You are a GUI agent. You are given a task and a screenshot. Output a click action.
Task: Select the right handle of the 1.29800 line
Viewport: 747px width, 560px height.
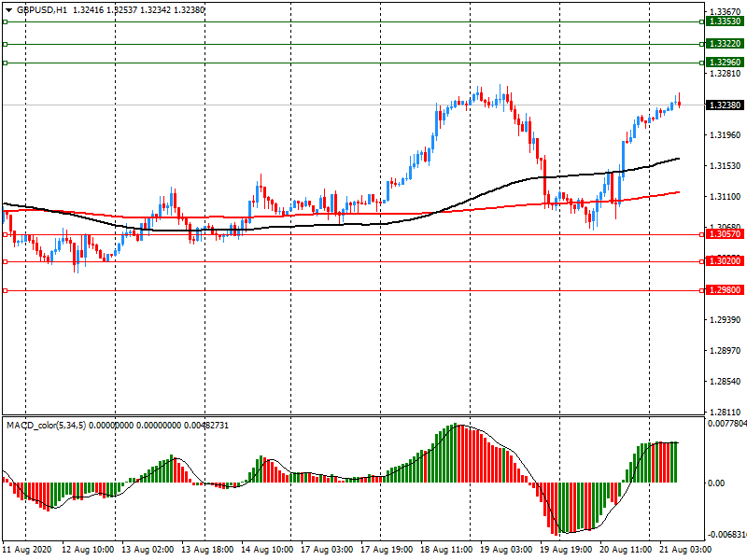point(702,290)
